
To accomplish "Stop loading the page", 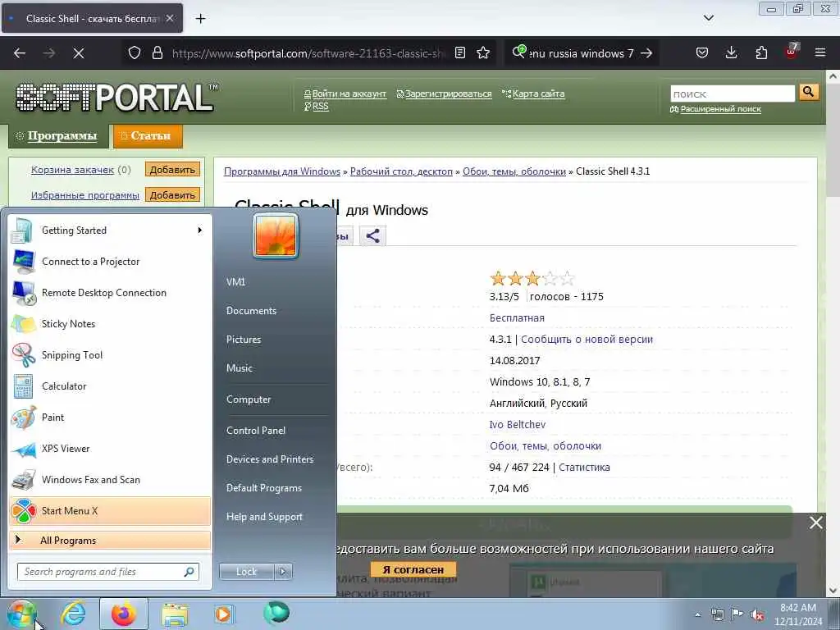I will tap(79, 53).
